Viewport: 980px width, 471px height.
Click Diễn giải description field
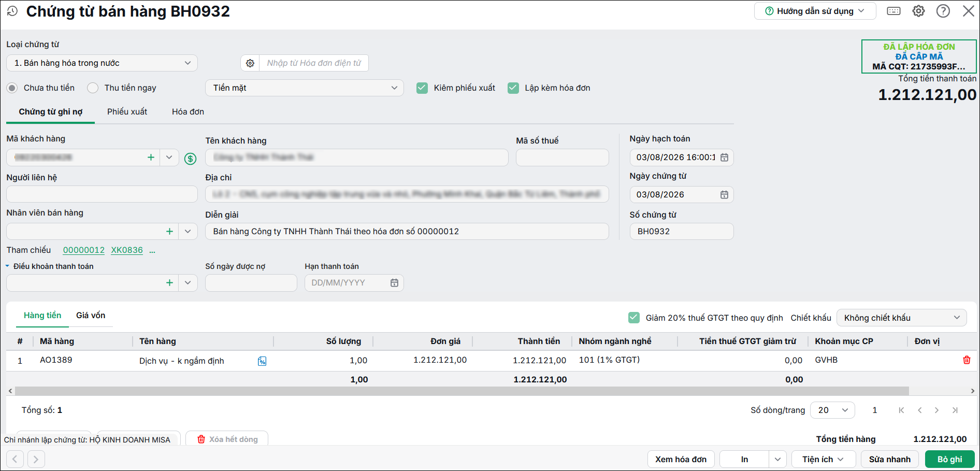[407, 232]
